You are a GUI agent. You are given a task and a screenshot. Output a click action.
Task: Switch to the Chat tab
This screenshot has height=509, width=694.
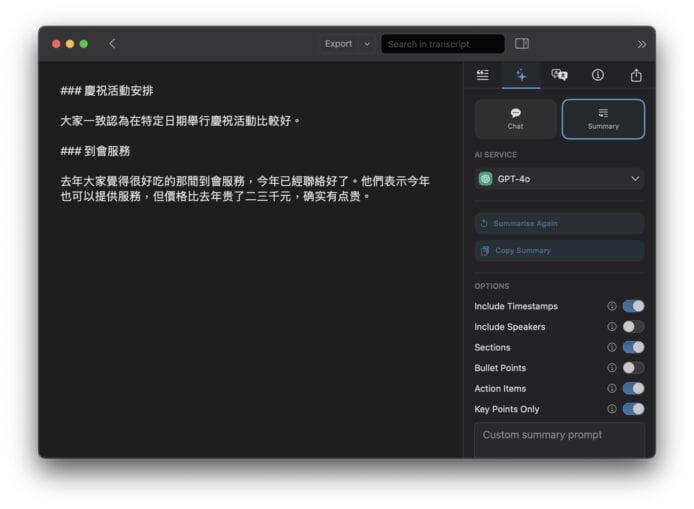pyautogui.click(x=515, y=119)
